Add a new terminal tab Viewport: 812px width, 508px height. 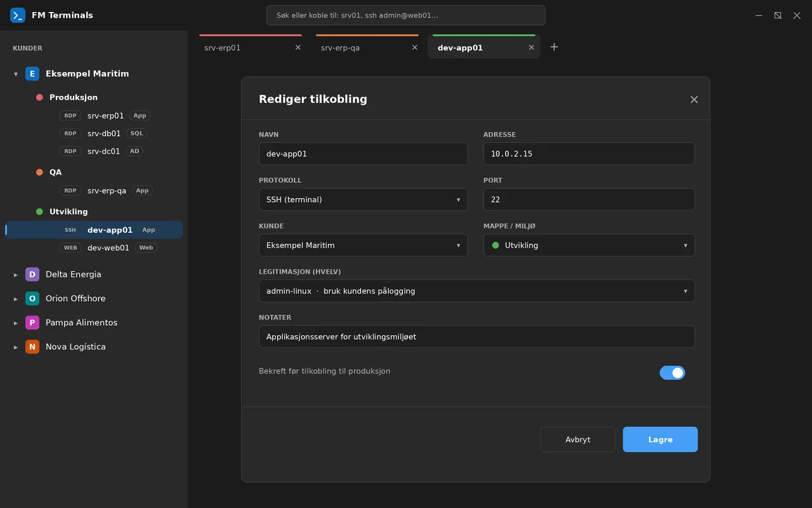(554, 47)
